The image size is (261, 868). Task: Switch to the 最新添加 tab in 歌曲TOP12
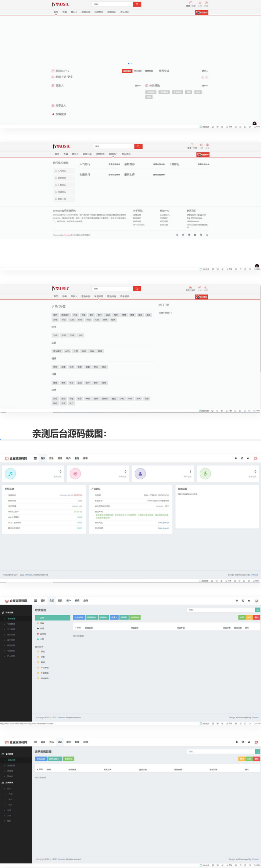[x=127, y=71]
